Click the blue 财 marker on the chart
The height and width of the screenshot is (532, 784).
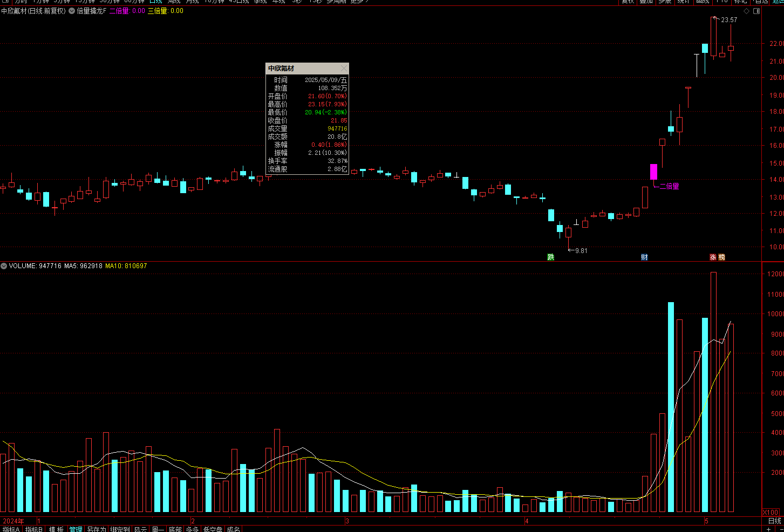(644, 257)
